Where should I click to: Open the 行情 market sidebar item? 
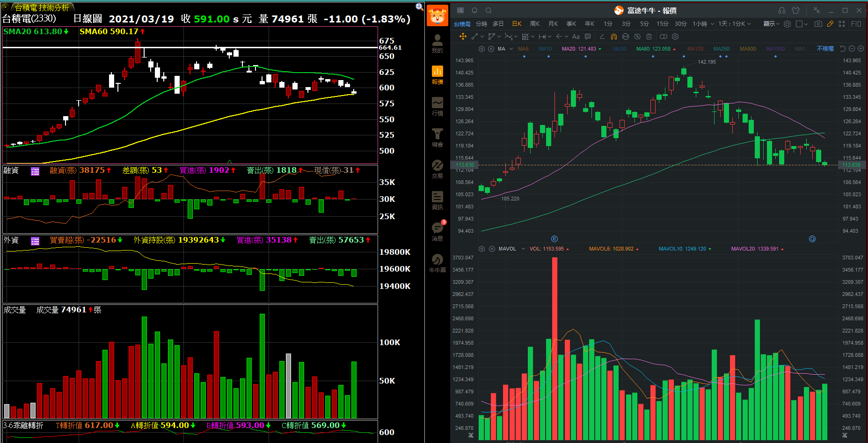click(x=437, y=106)
